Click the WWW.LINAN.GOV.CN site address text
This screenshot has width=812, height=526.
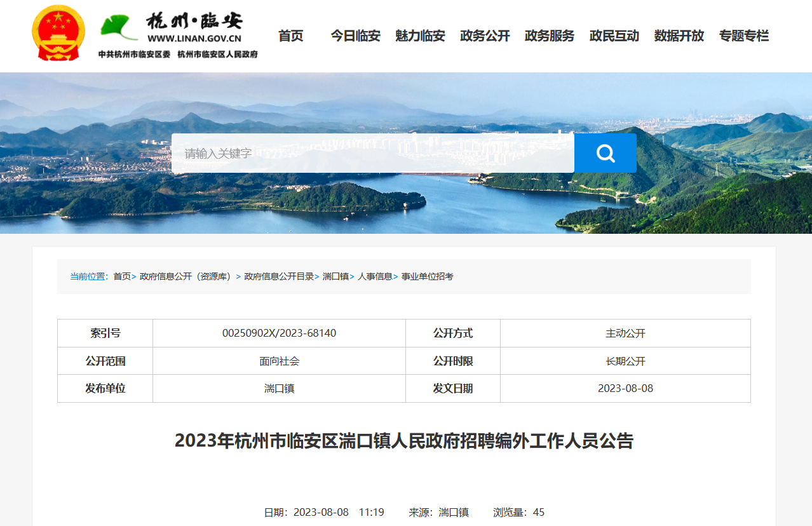pos(194,38)
